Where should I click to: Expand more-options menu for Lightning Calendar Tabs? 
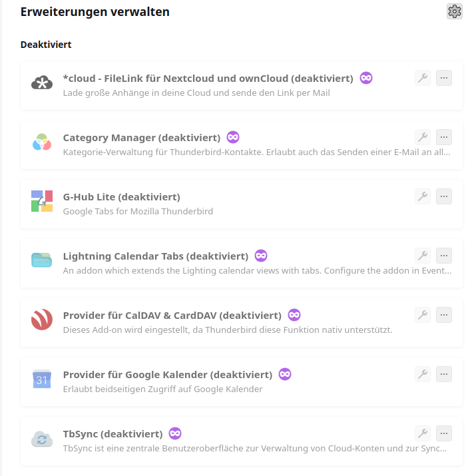(x=444, y=256)
